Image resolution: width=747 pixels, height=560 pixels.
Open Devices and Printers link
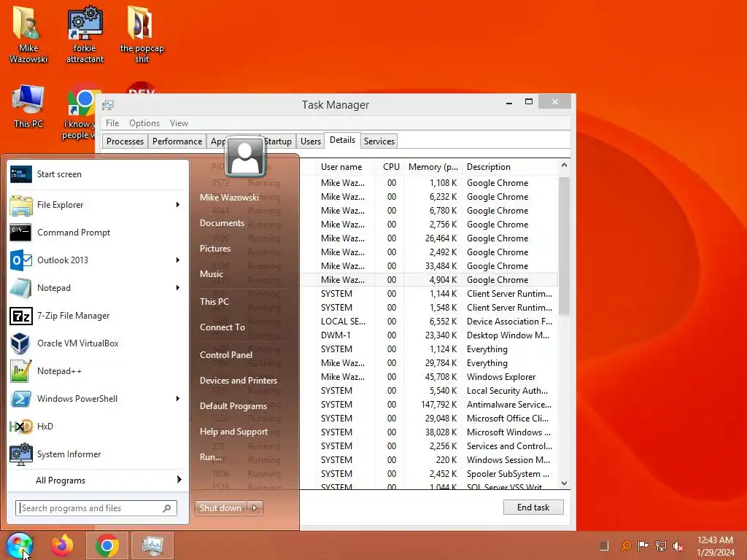click(239, 381)
